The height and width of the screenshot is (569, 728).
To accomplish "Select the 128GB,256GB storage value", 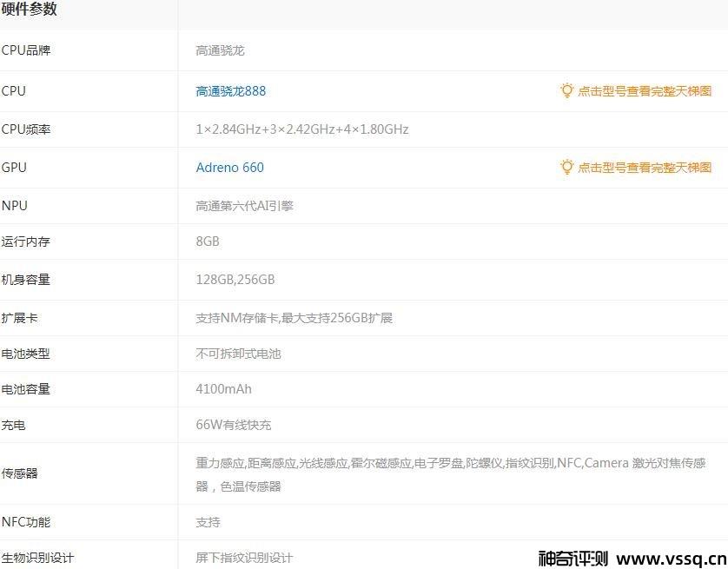I will point(235,280).
